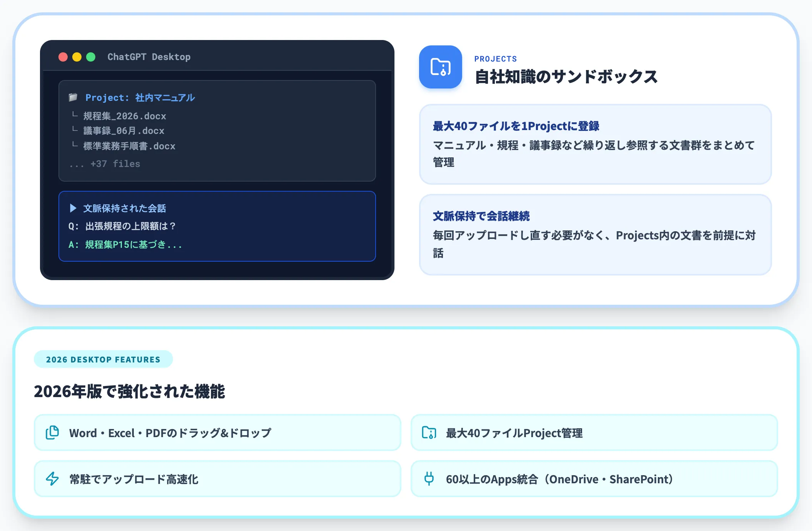Click the red close dot in ChatGPT Desktop
812x531 pixels.
coord(63,57)
